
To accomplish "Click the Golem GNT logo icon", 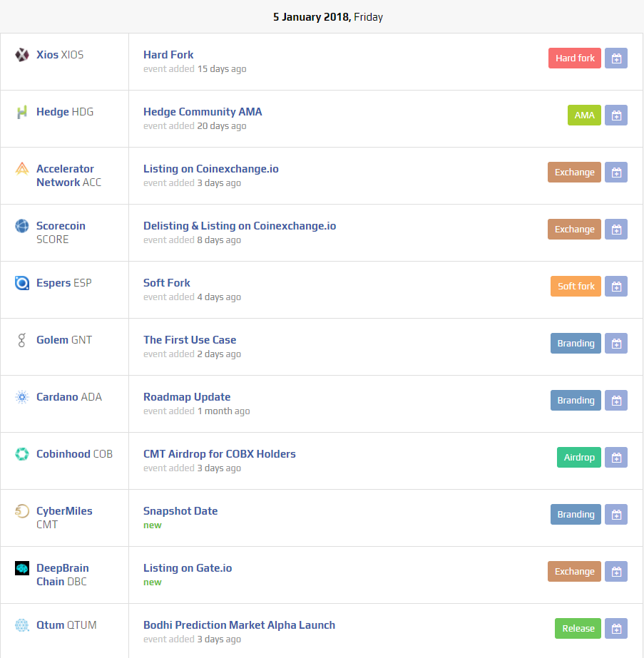I will coord(22,340).
